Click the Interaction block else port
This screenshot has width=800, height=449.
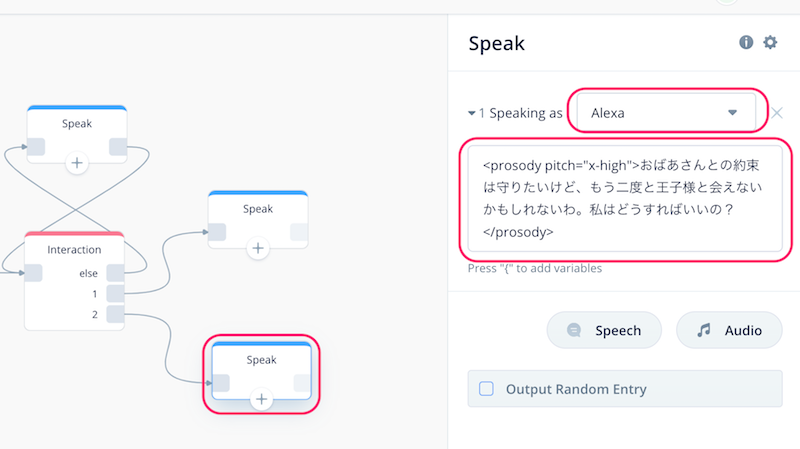pos(115,273)
